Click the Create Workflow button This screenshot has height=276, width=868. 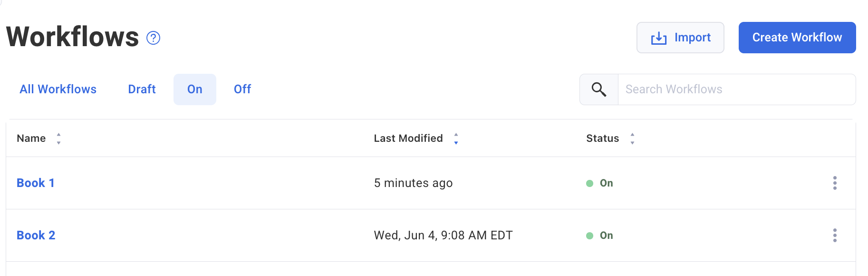(797, 37)
